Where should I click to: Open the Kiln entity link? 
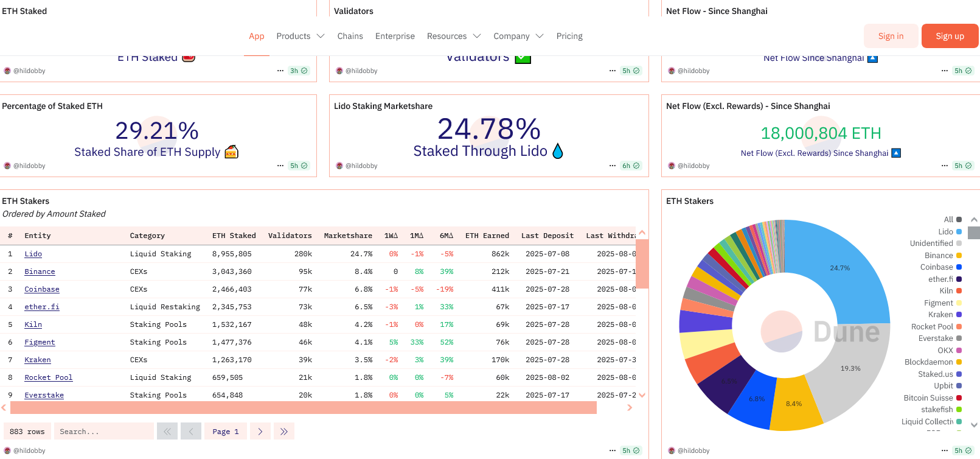[x=33, y=324]
